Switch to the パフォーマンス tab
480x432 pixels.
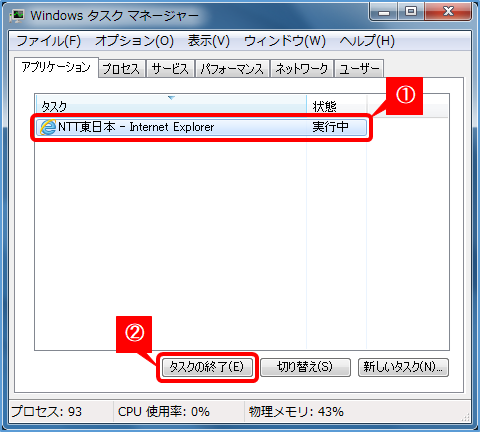232,69
